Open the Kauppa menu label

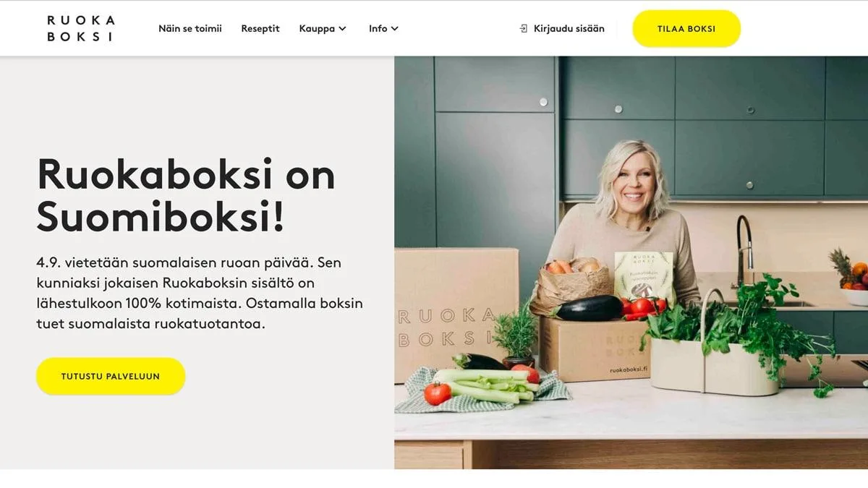[x=317, y=29]
